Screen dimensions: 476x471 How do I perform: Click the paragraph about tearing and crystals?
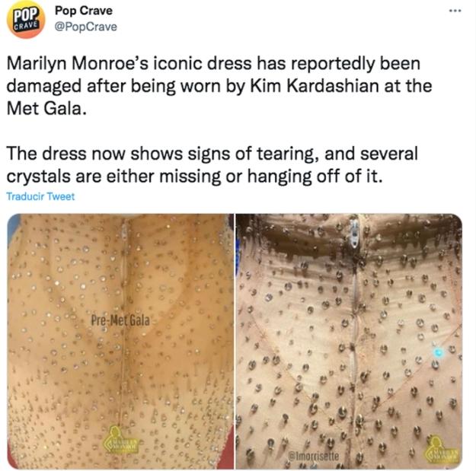pyautogui.click(x=212, y=164)
